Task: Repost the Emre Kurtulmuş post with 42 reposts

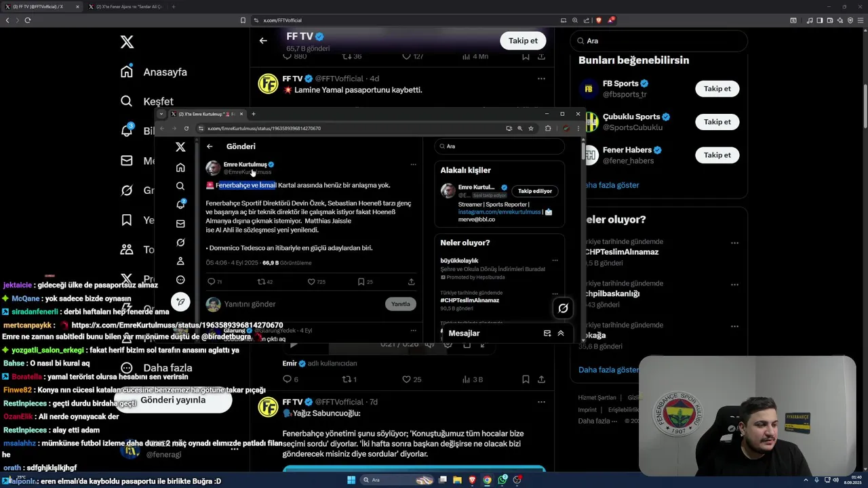Action: [264, 282]
